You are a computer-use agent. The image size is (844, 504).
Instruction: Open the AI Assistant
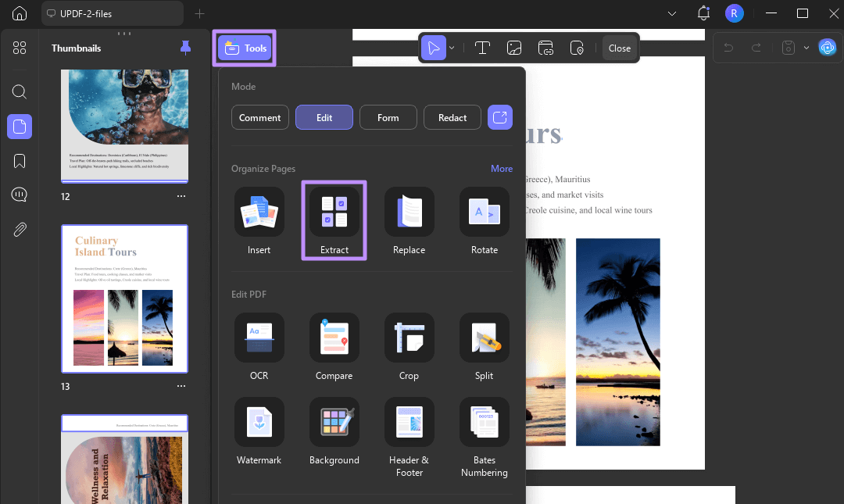(x=827, y=47)
